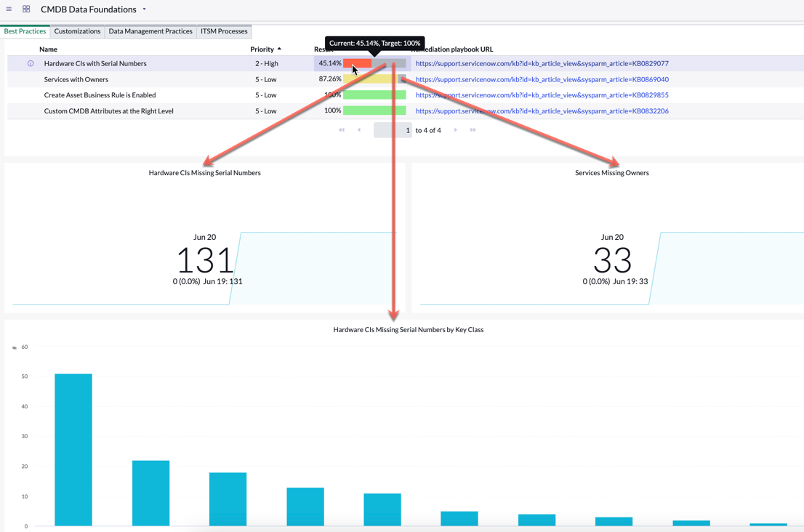Select Services with Owners row name
This screenshot has height=532, width=804.
coord(76,79)
